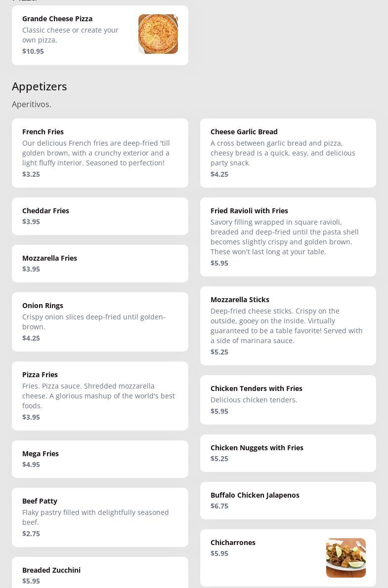
Task: Select the Mozzarella Sticks item
Action: (288, 325)
